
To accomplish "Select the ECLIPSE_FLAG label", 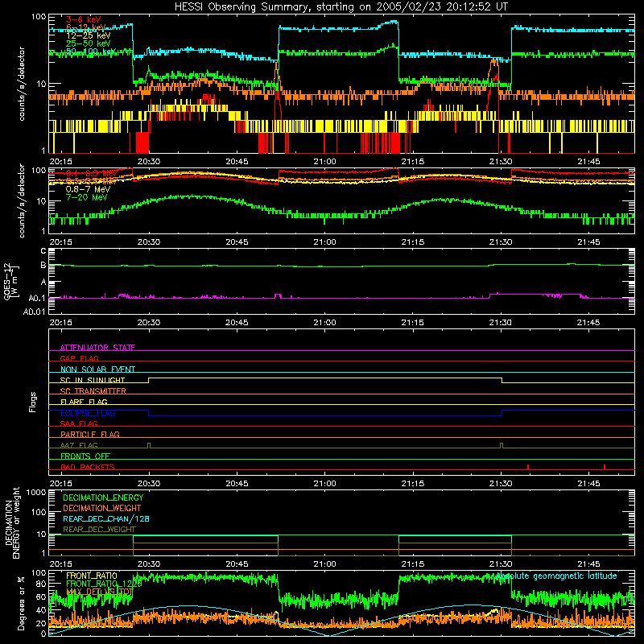I will tap(88, 413).
